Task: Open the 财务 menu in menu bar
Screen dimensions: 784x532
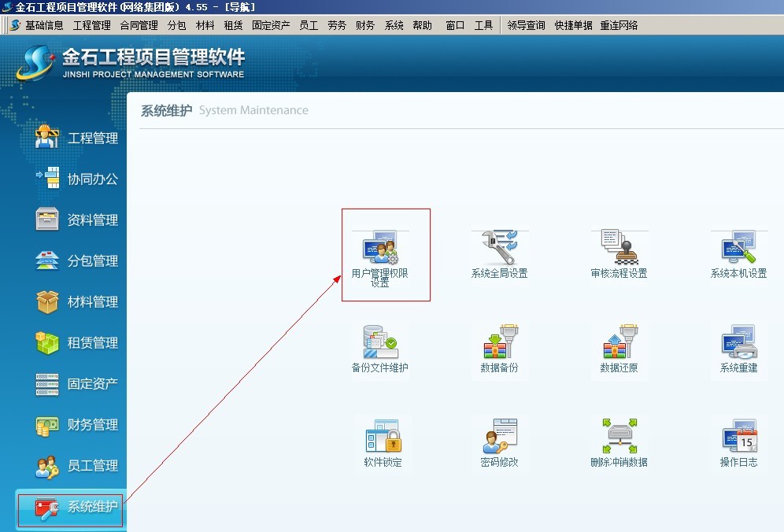Action: (365, 25)
